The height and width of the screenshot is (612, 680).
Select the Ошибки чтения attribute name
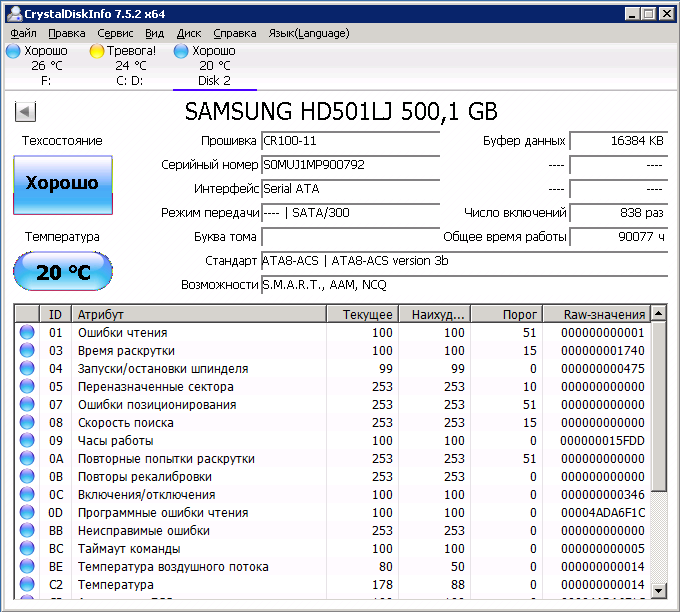tap(122, 333)
